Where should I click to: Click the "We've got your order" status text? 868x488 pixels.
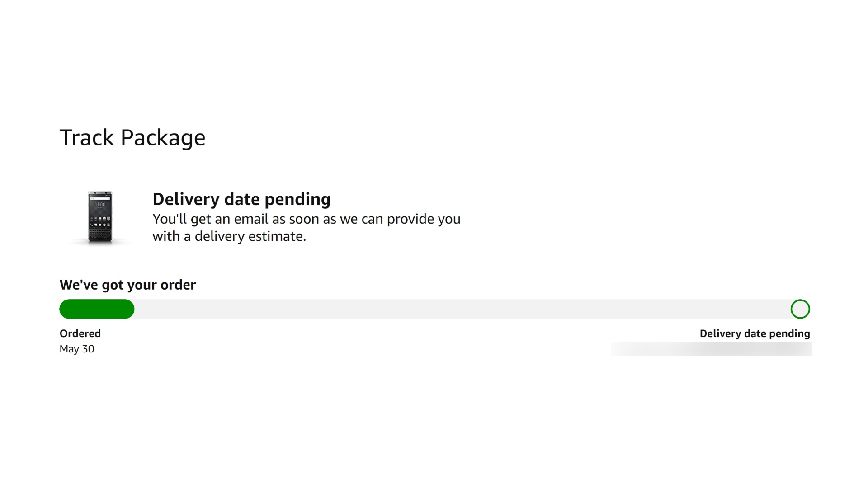(x=127, y=285)
